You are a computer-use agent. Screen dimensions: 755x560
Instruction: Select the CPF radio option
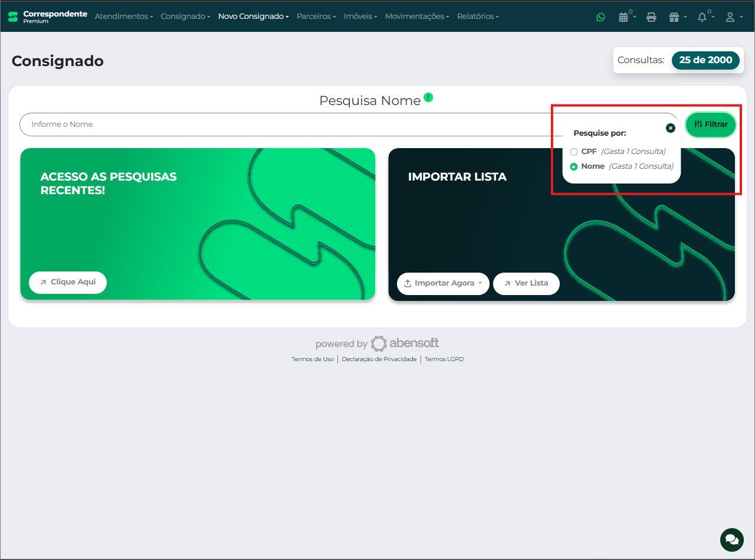point(574,152)
